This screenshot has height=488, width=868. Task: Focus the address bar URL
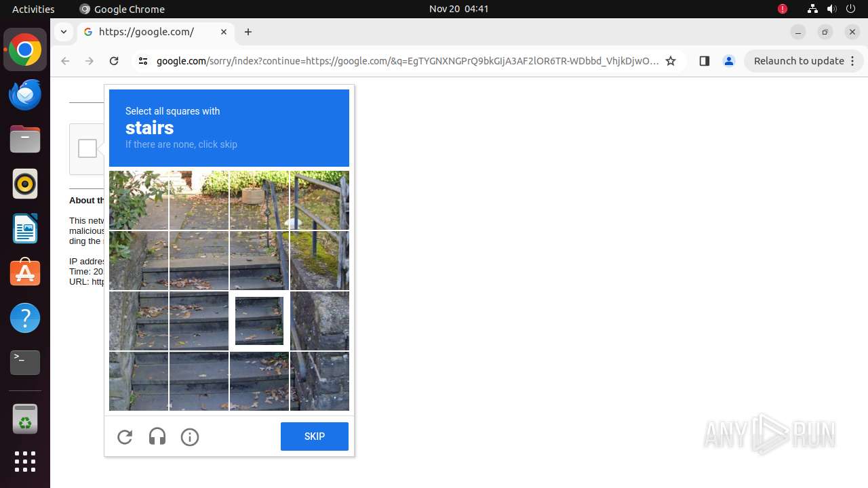[407, 61]
